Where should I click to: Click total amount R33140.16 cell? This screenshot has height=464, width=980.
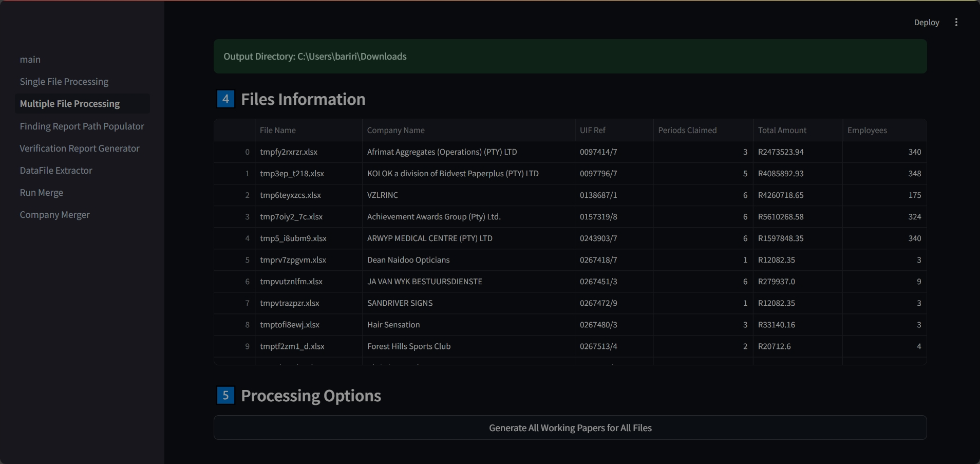pos(798,325)
